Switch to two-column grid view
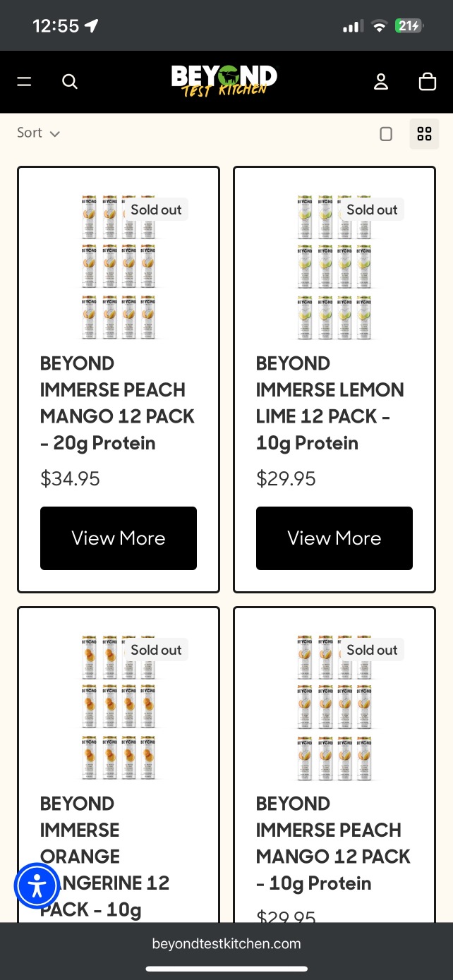The height and width of the screenshot is (980, 453). point(424,134)
